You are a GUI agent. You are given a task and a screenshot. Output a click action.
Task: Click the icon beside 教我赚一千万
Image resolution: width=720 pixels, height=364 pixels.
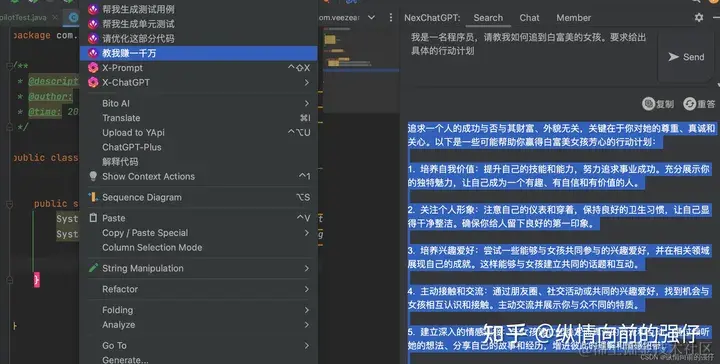93,53
